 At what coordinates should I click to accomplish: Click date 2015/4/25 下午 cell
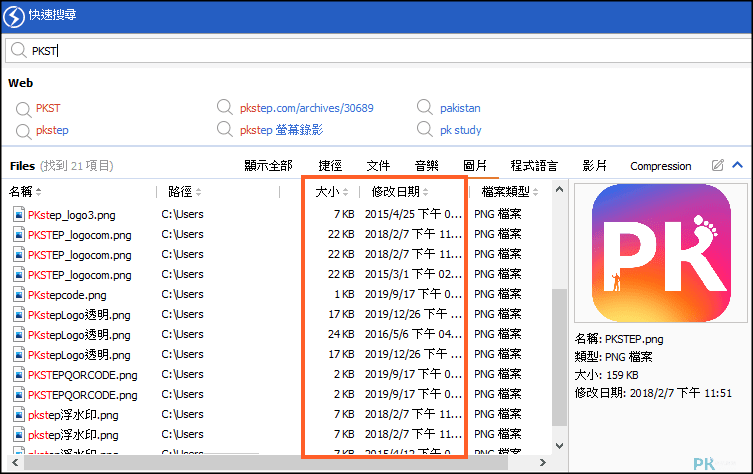[413, 214]
